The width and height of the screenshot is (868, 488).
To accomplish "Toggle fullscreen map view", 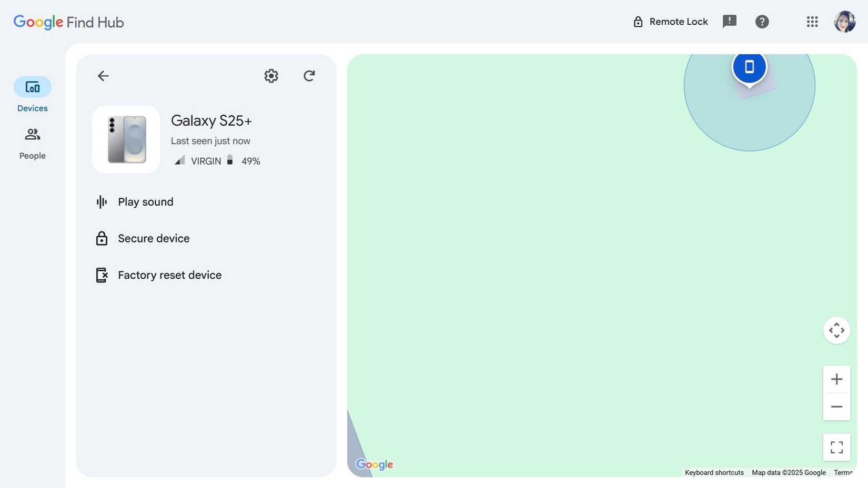I will 836,447.
